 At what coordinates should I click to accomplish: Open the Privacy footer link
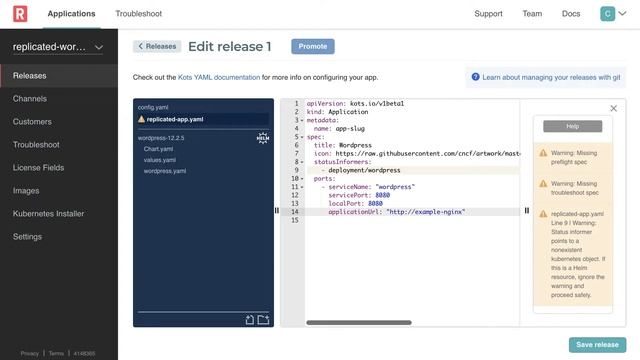(x=29, y=353)
